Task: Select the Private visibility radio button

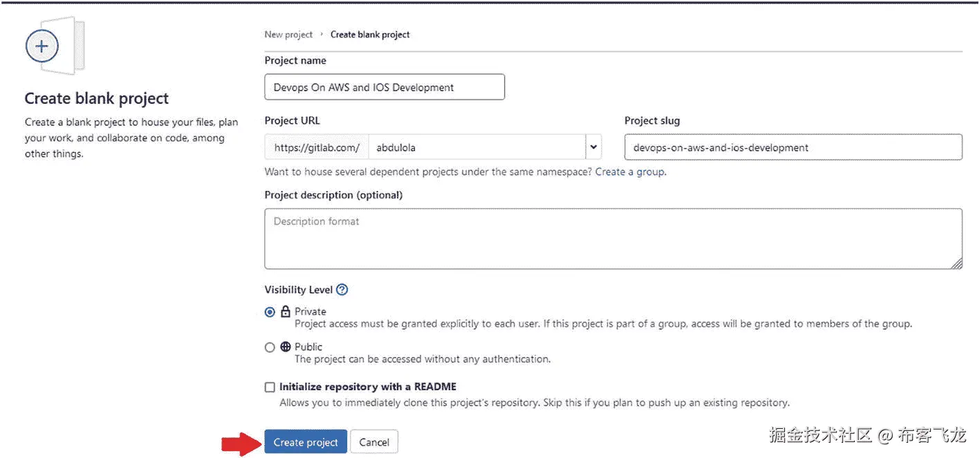Action: 270,312
